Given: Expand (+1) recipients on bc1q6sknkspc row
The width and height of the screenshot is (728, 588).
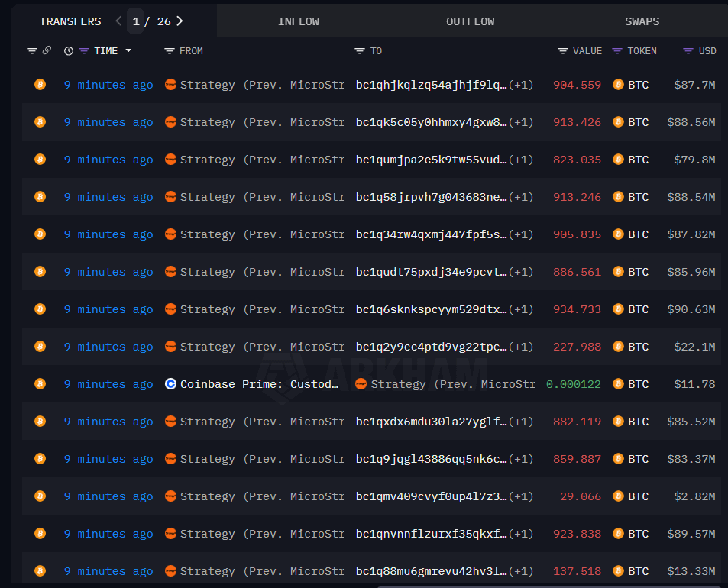Looking at the screenshot, I should pyautogui.click(x=521, y=309).
